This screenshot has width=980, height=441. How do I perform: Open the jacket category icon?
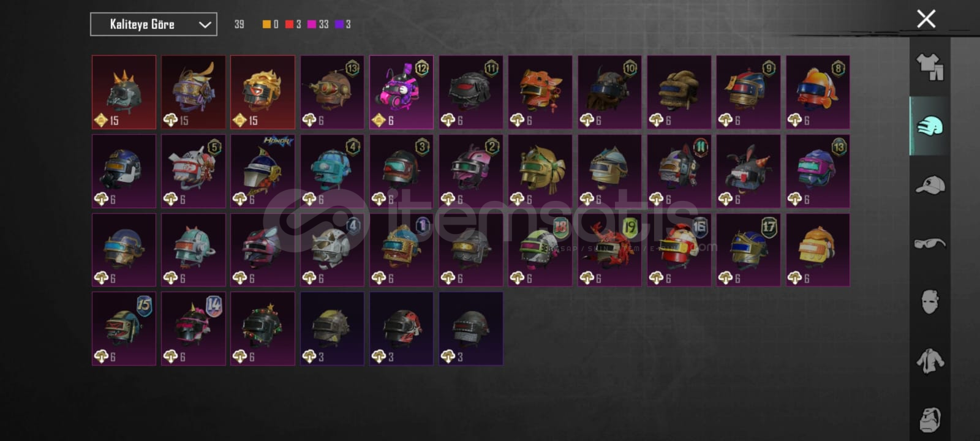[930, 360]
